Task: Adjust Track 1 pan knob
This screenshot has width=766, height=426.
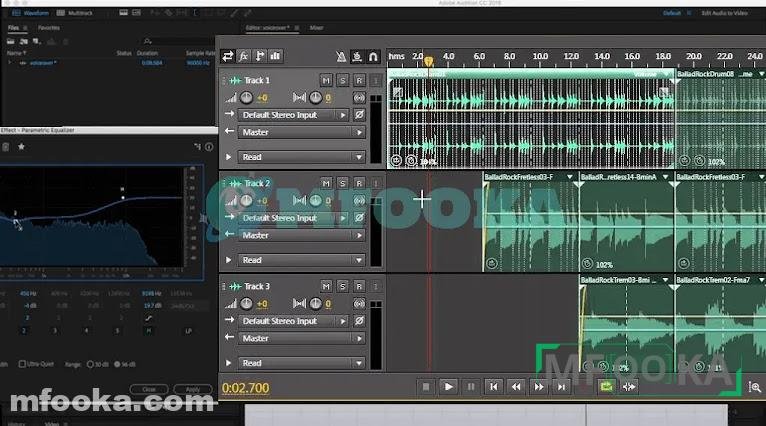Action: tap(316, 98)
